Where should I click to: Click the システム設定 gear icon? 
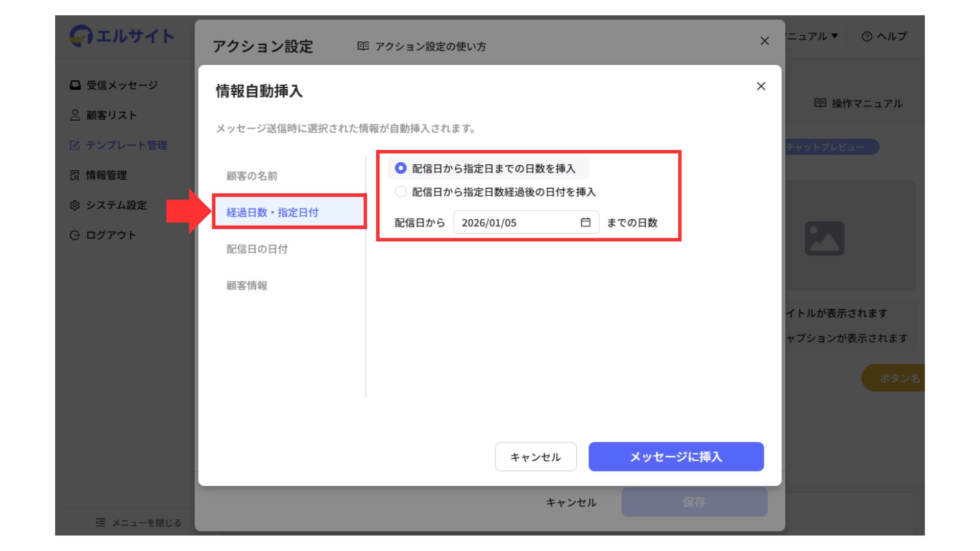click(x=75, y=205)
